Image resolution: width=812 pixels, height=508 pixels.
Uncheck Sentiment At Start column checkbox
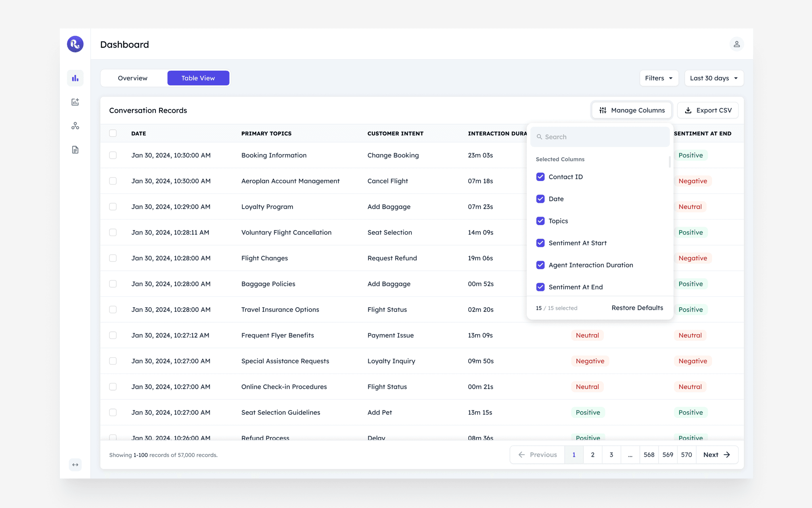(x=540, y=243)
